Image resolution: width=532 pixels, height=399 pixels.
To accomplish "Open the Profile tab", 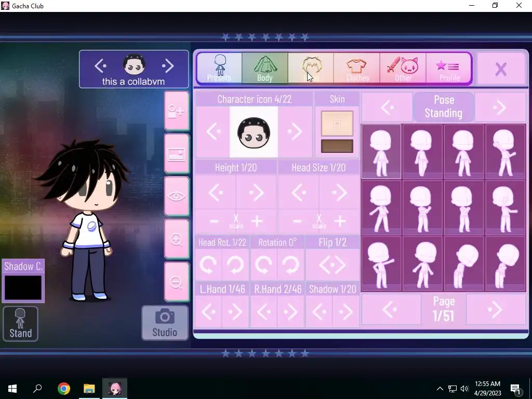I will 448,68.
